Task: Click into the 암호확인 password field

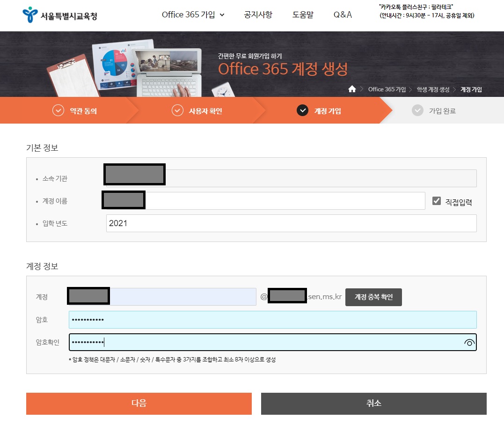Action: pos(272,342)
